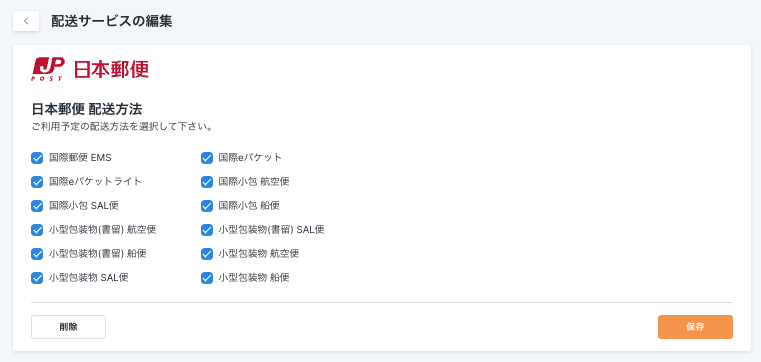Toggle 国際eパケットライト shipping method
Screen dimensions: 761x362
coord(37,182)
